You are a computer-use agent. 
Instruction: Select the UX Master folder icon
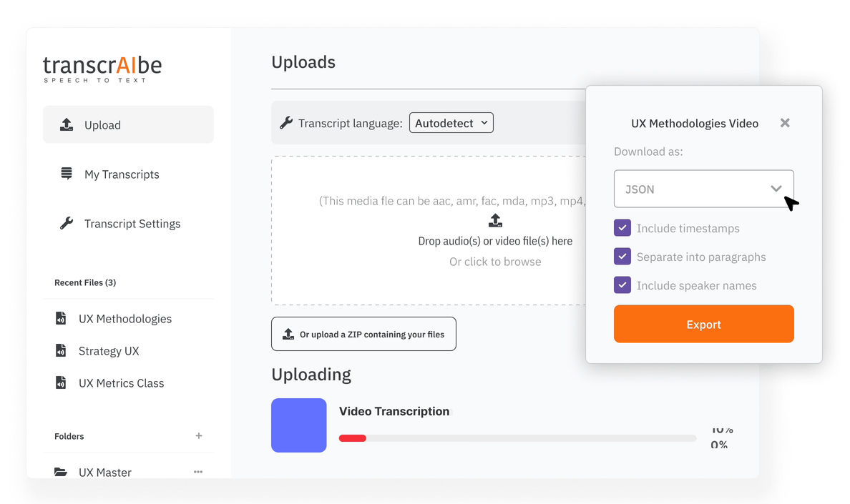tap(61, 471)
